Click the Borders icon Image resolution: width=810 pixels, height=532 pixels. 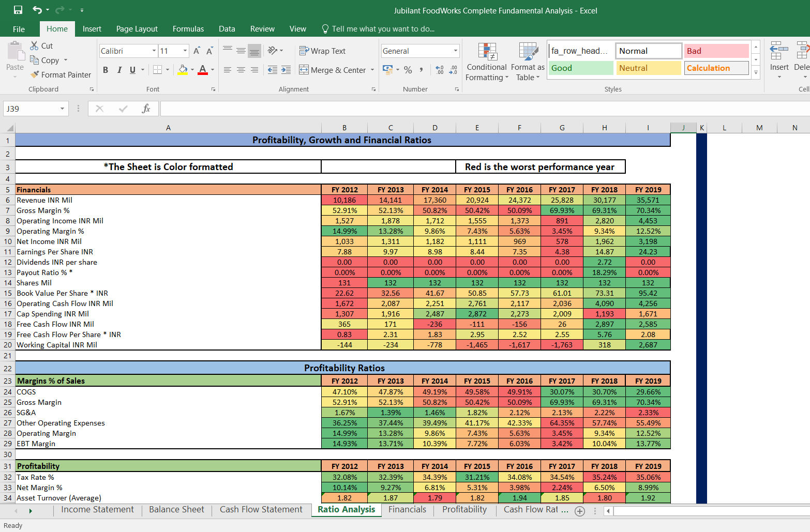tap(158, 70)
